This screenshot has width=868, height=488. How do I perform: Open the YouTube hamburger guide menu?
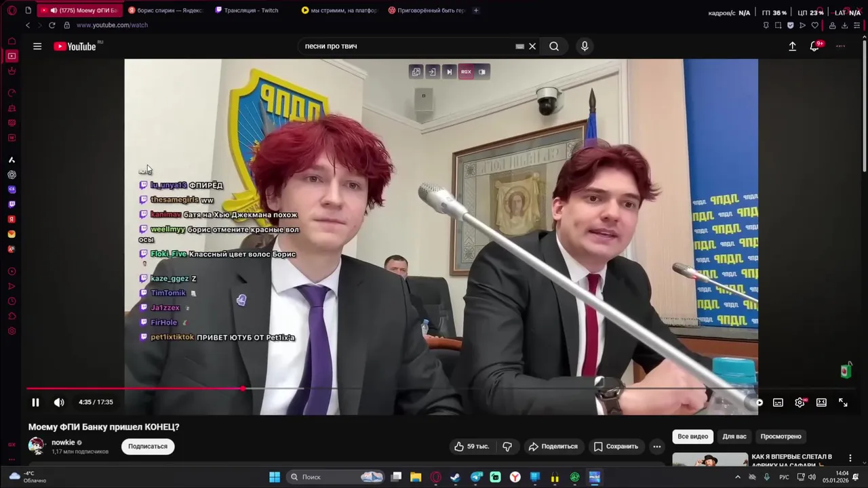point(37,46)
